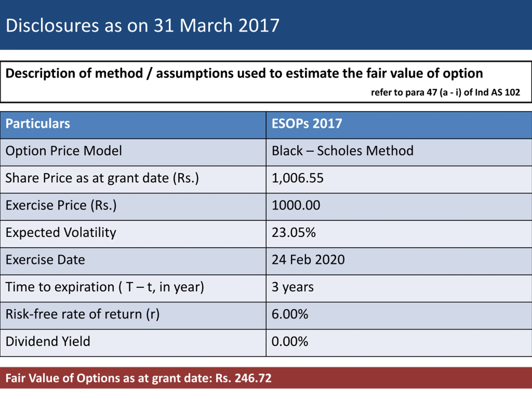The height and width of the screenshot is (399, 532).
Task: Select the 'Description of method / assumptions' heading
Action: click(x=244, y=73)
